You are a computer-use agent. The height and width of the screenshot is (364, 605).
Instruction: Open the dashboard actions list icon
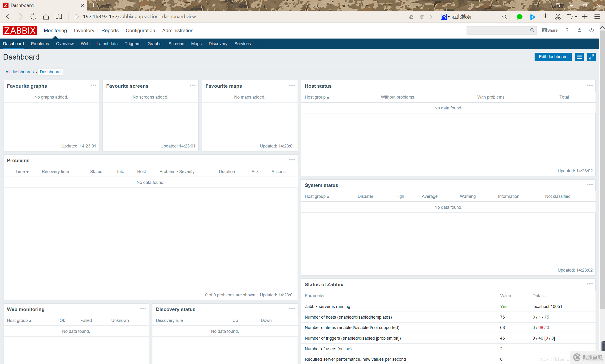coord(579,57)
